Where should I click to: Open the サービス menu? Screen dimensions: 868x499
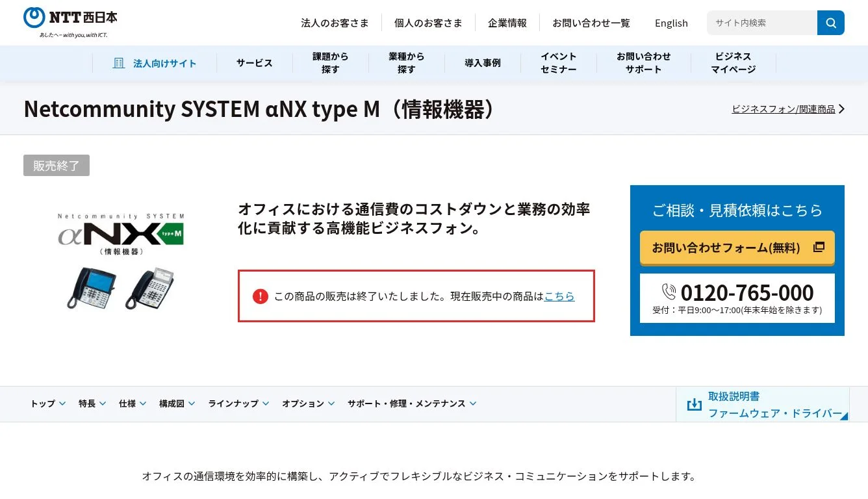click(255, 63)
